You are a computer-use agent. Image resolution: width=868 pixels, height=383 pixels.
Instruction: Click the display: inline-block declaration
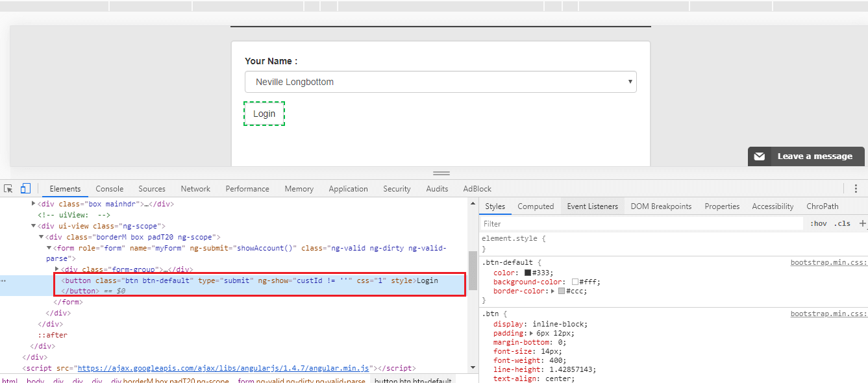pyautogui.click(x=540, y=324)
